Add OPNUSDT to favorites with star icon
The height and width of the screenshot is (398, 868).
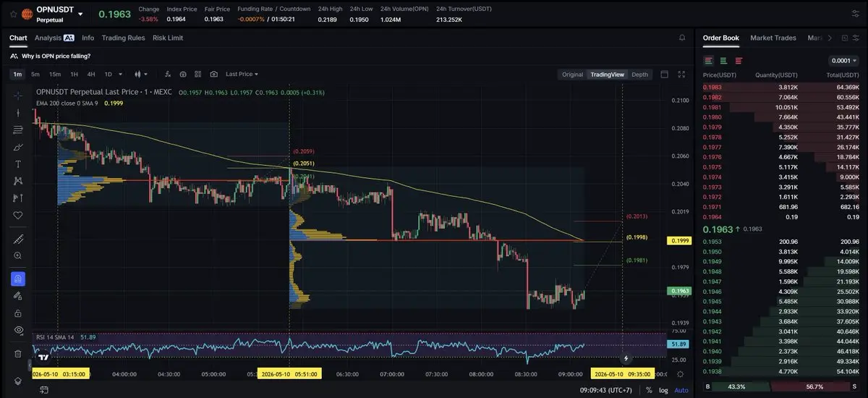[x=14, y=14]
